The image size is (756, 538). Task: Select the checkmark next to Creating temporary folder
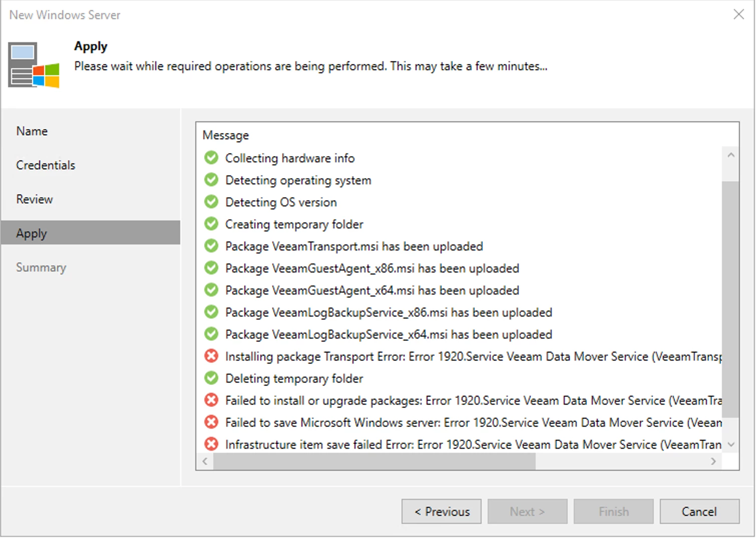tap(211, 223)
